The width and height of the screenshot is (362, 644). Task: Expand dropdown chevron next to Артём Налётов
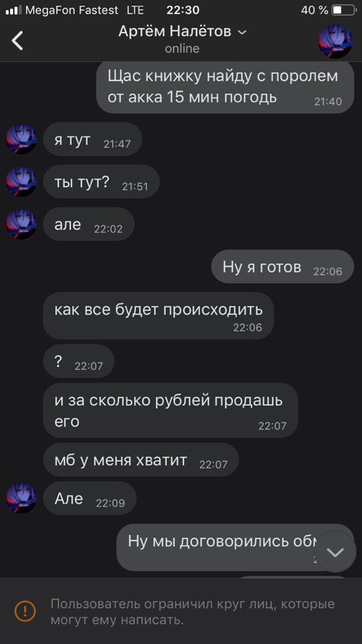pos(243,32)
